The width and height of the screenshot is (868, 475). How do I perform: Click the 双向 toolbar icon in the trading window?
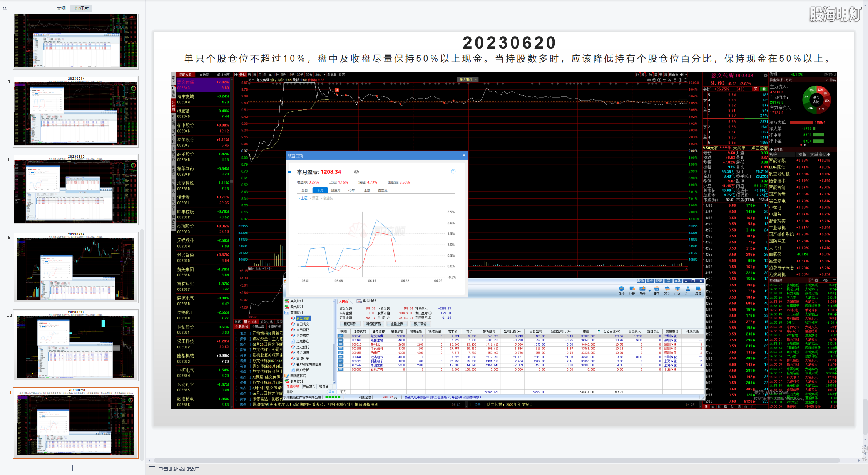coord(667,291)
